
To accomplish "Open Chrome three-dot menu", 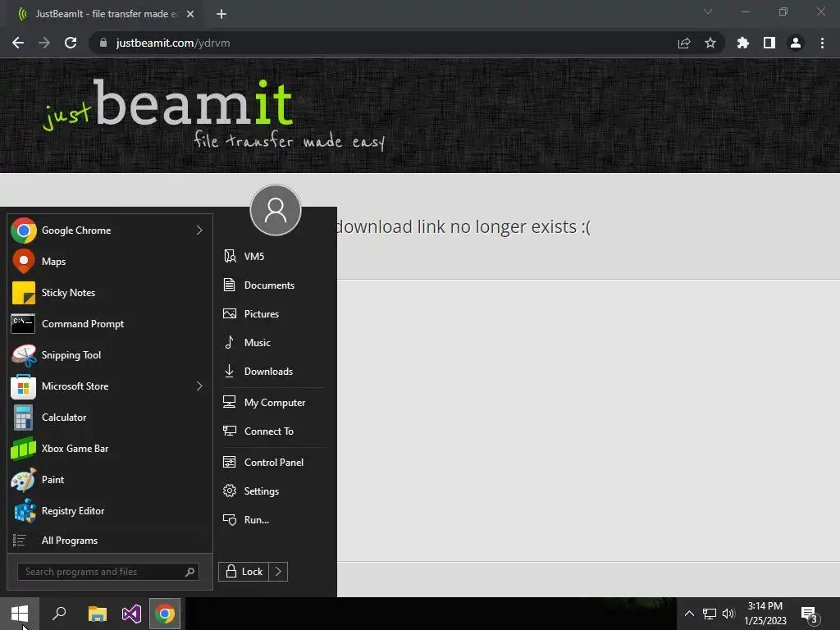I will [x=822, y=43].
